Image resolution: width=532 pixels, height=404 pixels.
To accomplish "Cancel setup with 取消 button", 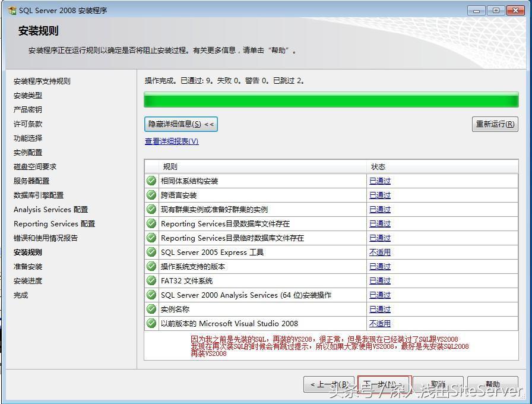I will pos(438,384).
